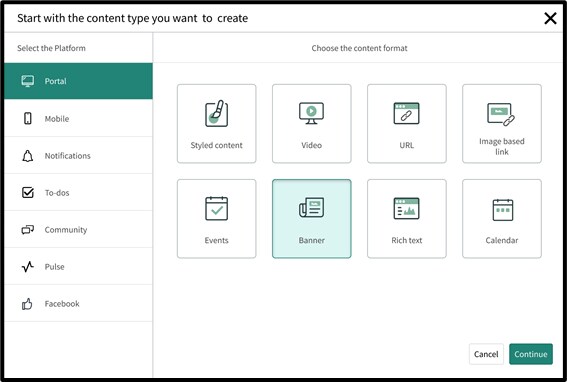This screenshot has width=567, height=382.
Task: Select the 'Image based link' label
Action: (x=502, y=147)
